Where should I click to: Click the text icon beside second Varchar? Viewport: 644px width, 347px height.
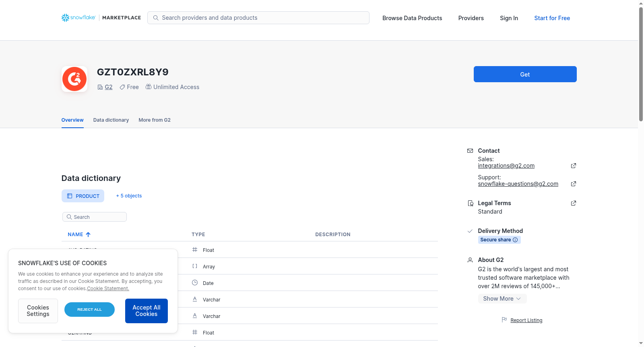[x=195, y=316]
